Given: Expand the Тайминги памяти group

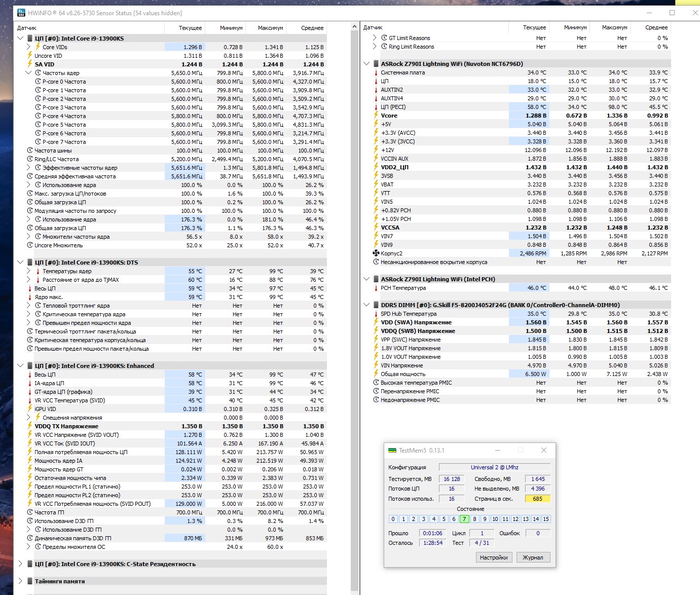Looking at the screenshot, I should (20, 581).
